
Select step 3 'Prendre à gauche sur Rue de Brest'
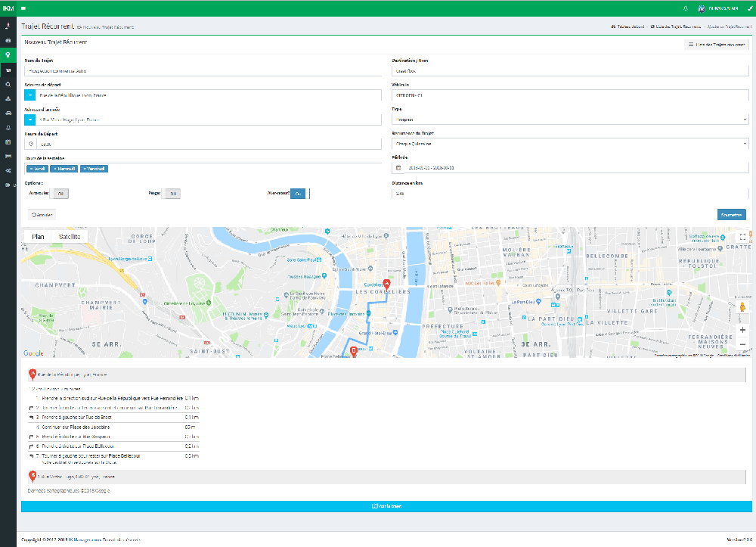click(x=114, y=417)
